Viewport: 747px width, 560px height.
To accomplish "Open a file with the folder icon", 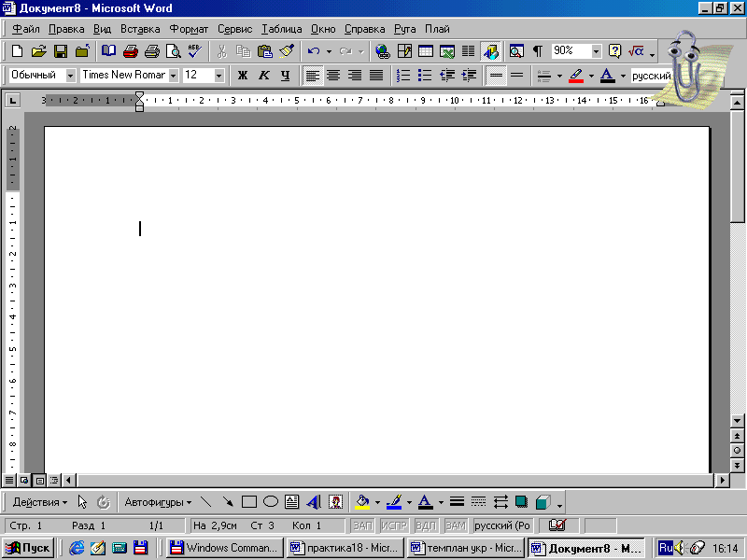I will [38, 51].
